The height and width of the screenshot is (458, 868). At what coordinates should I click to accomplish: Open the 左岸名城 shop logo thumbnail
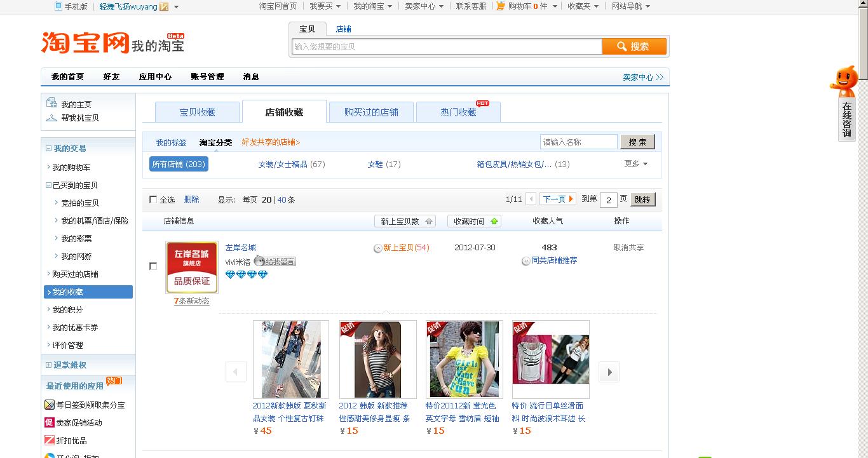click(x=192, y=267)
